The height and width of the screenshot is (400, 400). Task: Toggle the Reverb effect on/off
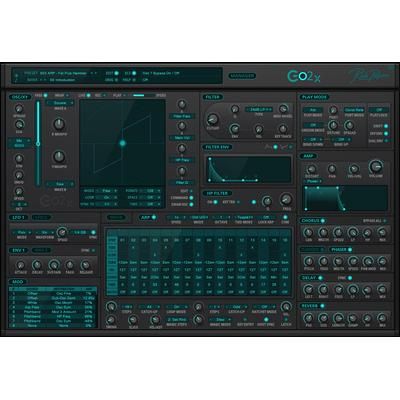click(322, 306)
